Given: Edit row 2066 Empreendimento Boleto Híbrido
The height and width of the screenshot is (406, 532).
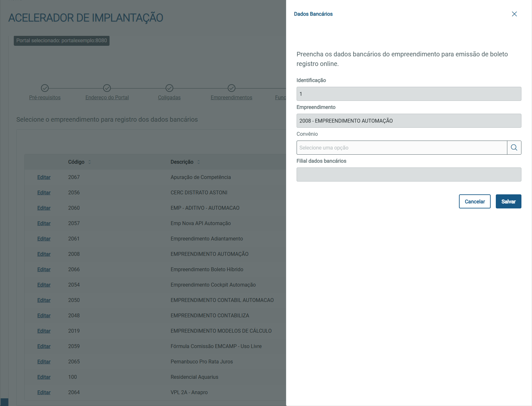Looking at the screenshot, I should (x=44, y=270).
